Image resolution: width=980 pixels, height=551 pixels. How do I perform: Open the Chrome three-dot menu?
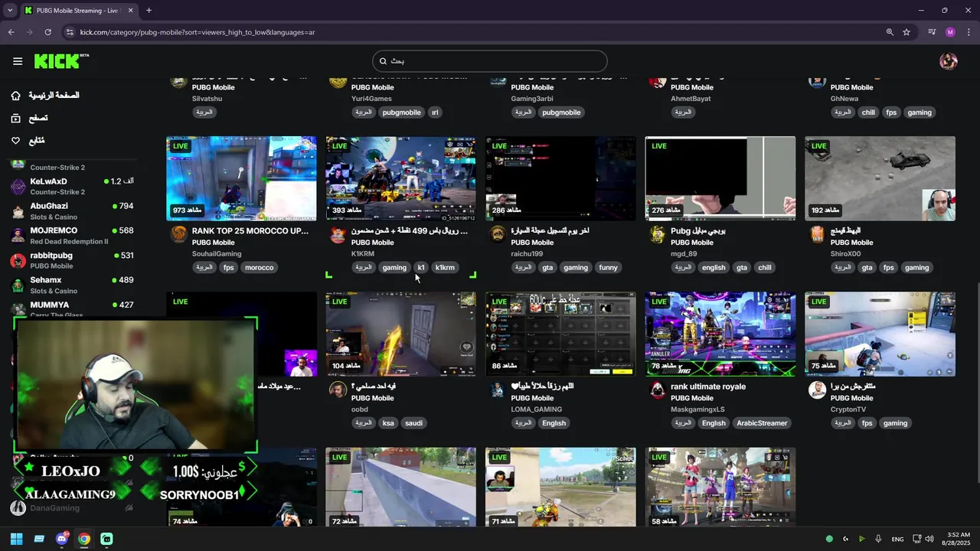pos(969,32)
